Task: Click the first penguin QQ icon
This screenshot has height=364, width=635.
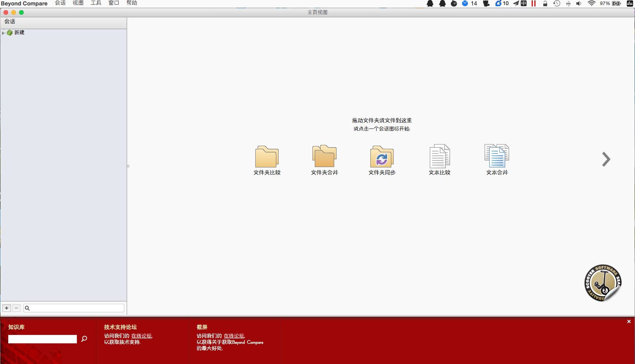Action: coord(430,3)
